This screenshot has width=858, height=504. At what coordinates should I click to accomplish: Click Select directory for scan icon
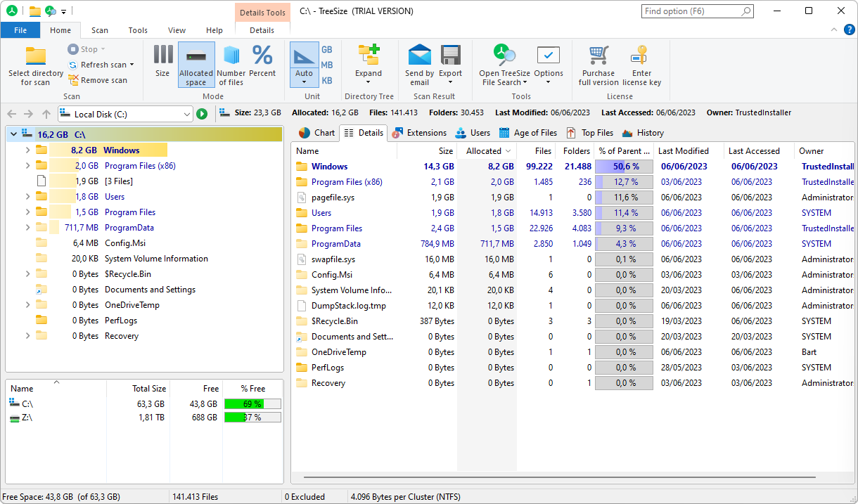[36, 56]
